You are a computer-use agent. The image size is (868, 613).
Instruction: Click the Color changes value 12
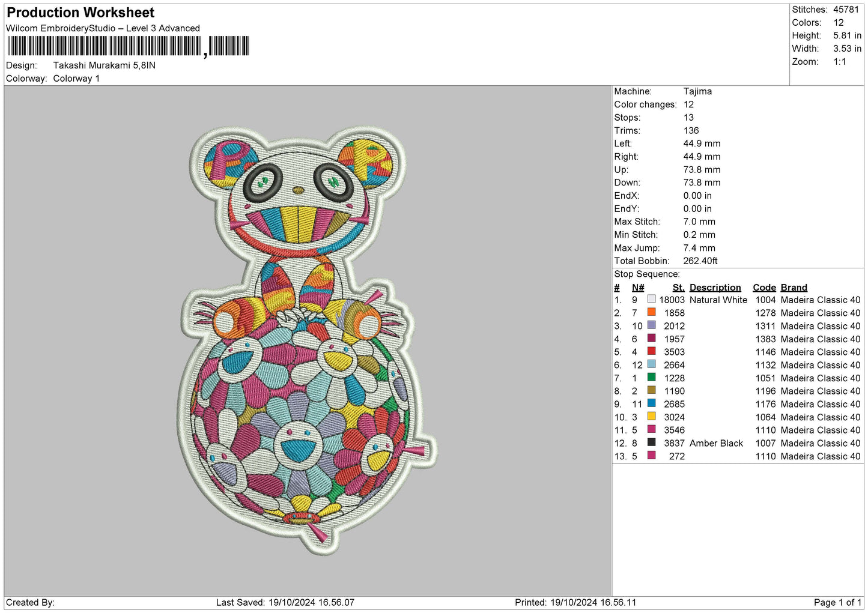pyautogui.click(x=689, y=104)
